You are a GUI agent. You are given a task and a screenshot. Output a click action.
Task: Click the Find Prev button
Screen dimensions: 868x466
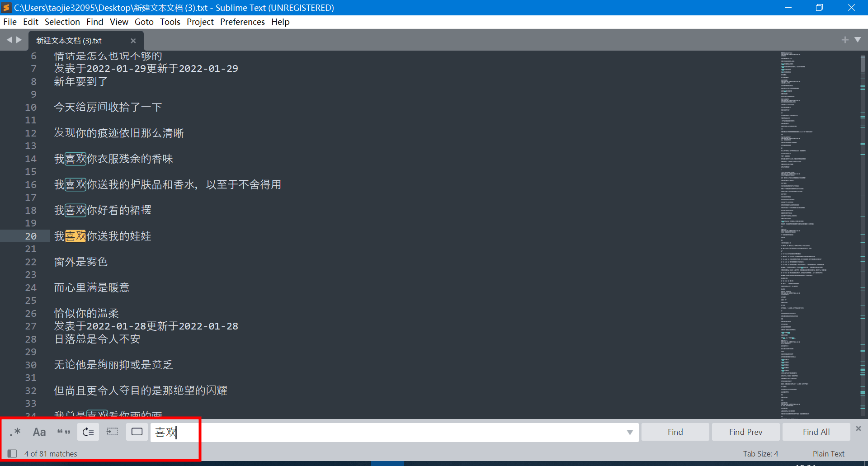[746, 432]
